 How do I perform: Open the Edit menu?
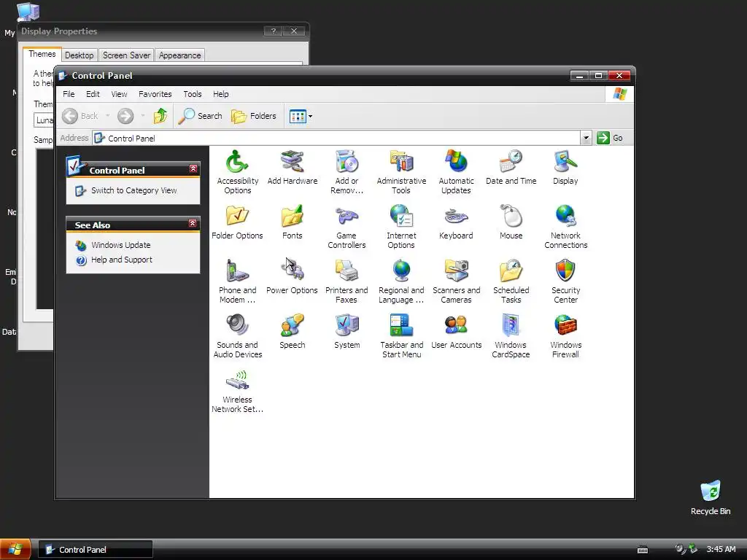click(93, 94)
